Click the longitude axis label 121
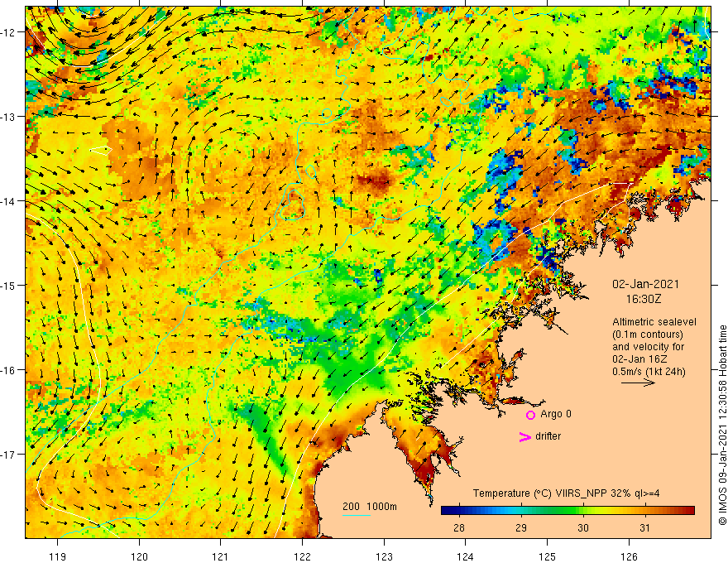 (x=221, y=556)
